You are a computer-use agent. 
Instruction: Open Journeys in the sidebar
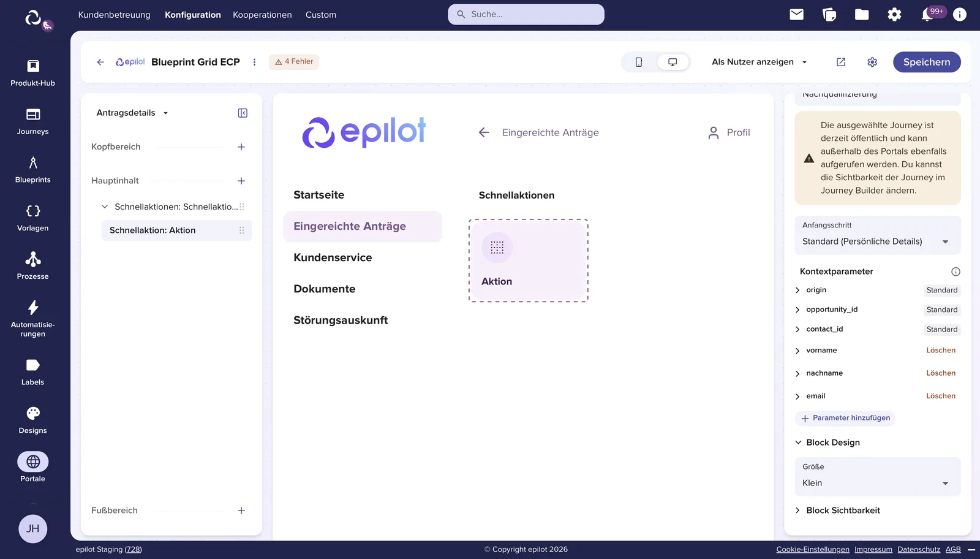point(33,121)
